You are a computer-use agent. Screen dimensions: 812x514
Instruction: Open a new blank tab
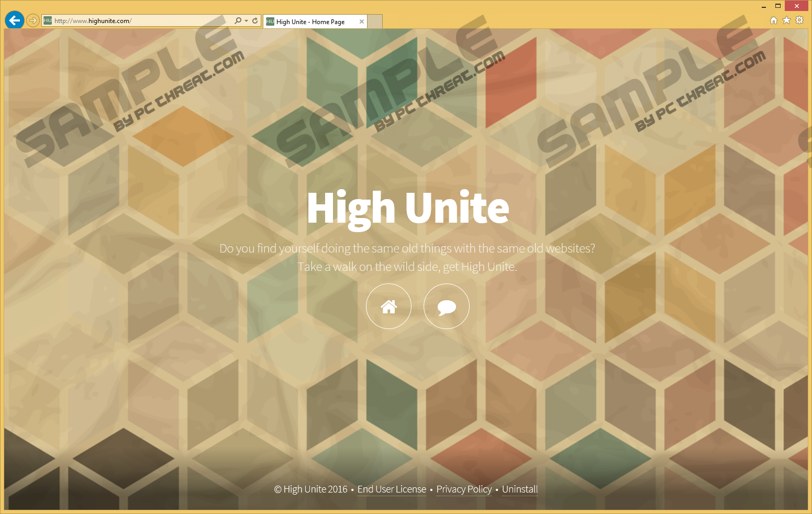coord(375,21)
